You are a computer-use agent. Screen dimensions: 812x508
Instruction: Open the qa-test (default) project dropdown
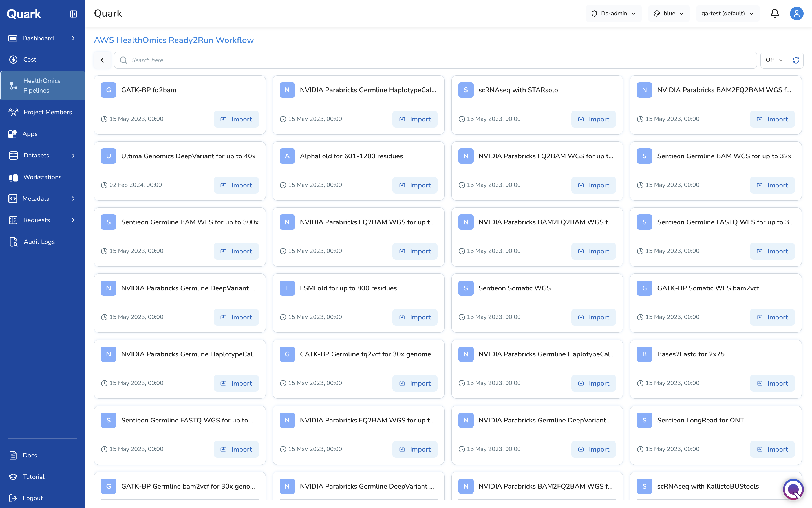(x=727, y=14)
